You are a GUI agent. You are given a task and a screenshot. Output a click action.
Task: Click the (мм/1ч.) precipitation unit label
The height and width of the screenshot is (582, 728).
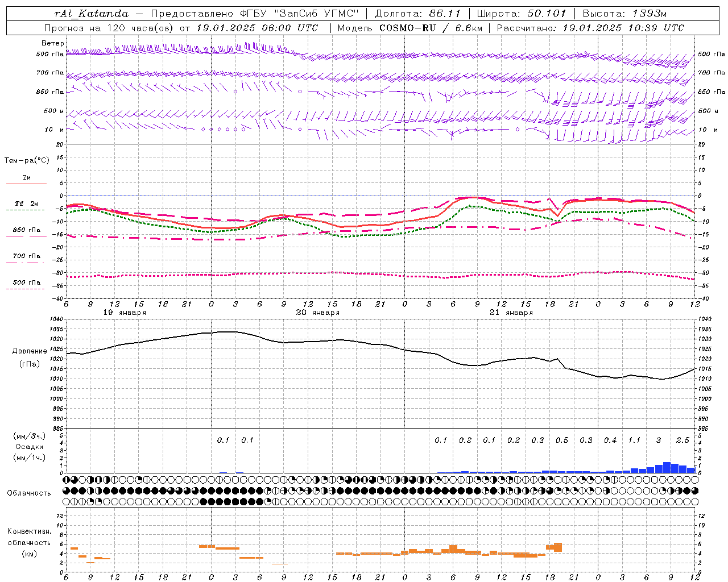[30, 458]
